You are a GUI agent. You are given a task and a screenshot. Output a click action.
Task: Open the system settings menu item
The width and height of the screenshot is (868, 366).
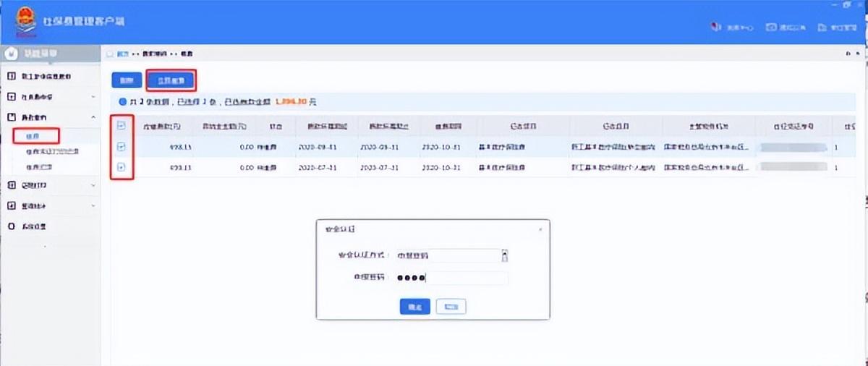[50, 226]
